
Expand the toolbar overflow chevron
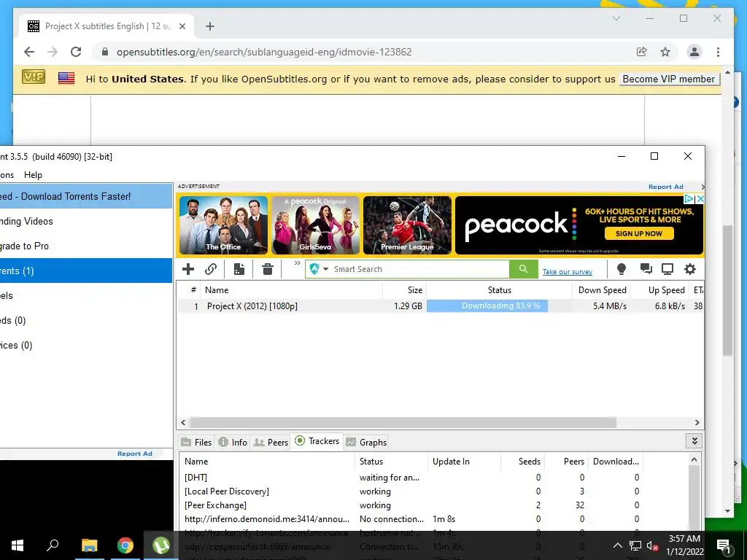(298, 262)
